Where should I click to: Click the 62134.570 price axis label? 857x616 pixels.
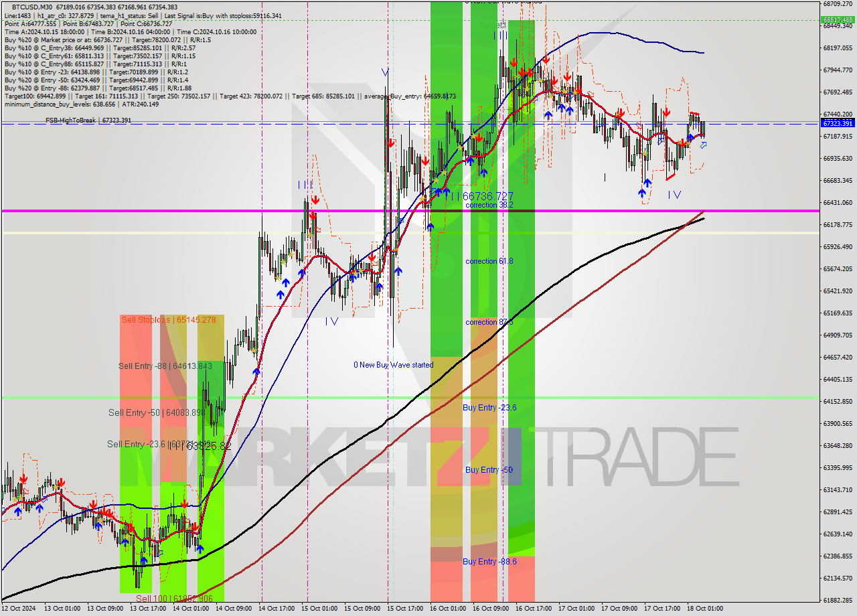(x=838, y=578)
